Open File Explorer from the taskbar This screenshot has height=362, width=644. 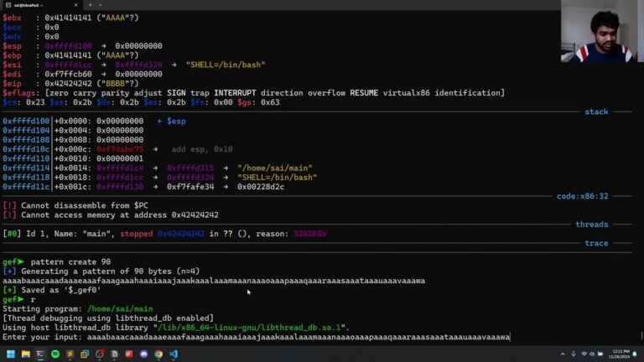25,354
